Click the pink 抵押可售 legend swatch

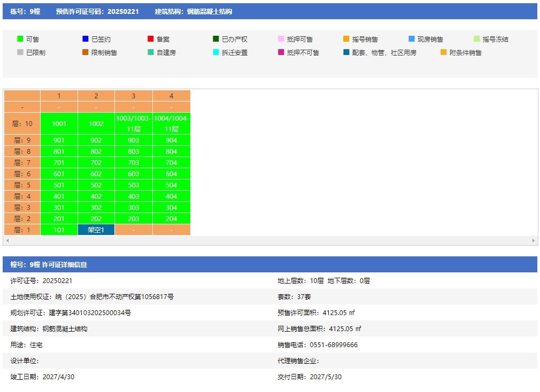[x=281, y=39]
